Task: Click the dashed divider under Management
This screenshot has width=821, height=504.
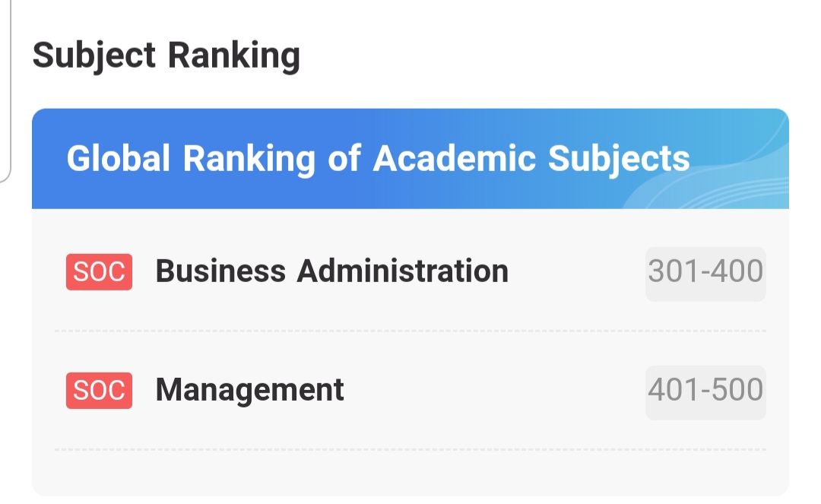Action: tap(410, 450)
